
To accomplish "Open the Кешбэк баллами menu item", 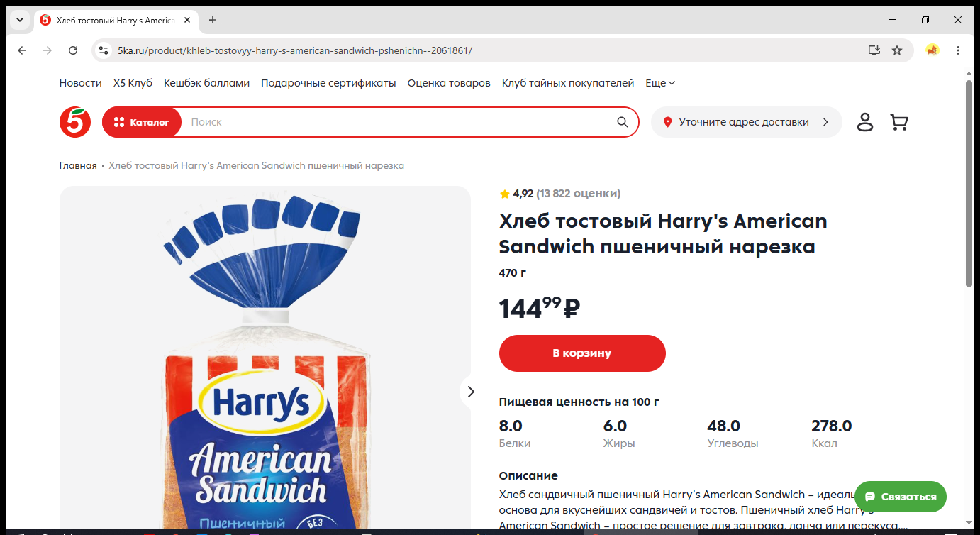I will (x=206, y=83).
